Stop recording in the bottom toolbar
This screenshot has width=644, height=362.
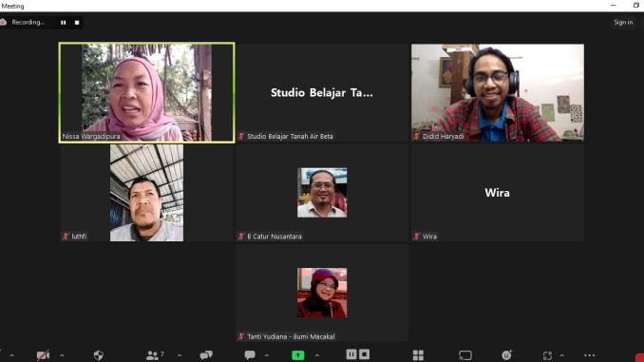[x=365, y=354]
